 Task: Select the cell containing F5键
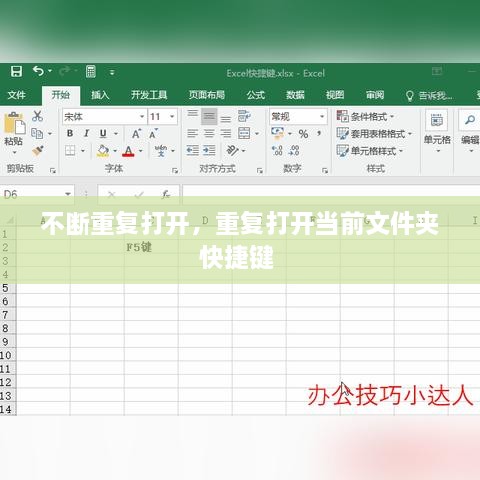click(x=151, y=247)
